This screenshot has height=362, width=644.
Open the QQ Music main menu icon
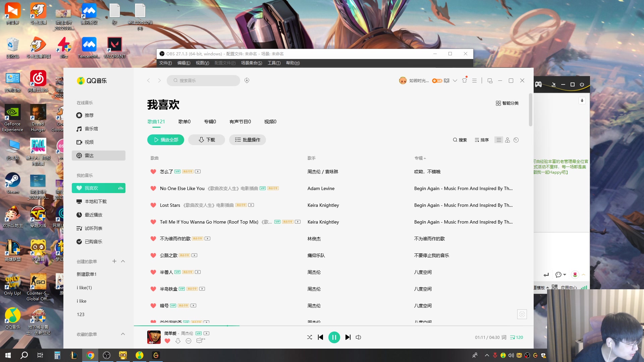tap(474, 80)
